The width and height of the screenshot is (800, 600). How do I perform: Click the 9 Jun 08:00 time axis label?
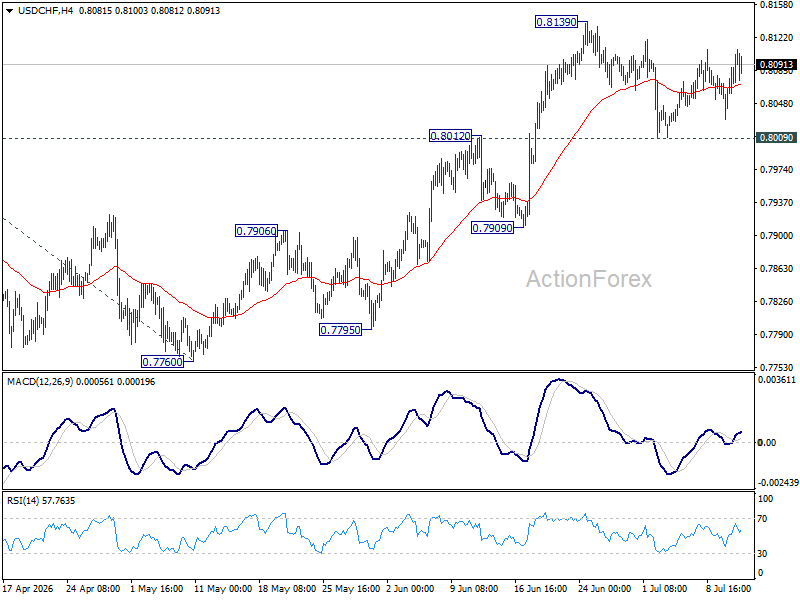[474, 589]
